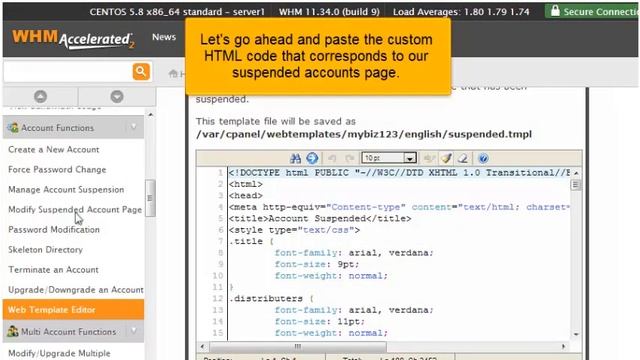The width and height of the screenshot is (640, 360).
Task: Click the redo arrow in editor toolbar
Action: click(349, 158)
